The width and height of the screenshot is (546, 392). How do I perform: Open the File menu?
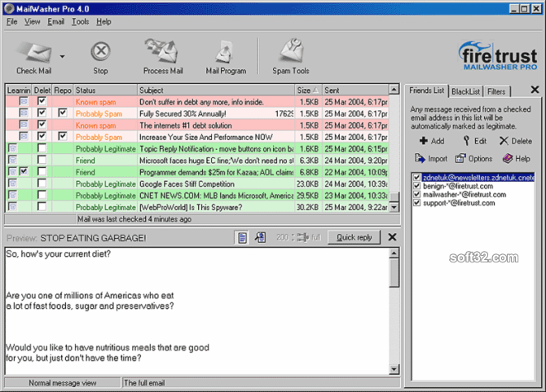[12, 22]
